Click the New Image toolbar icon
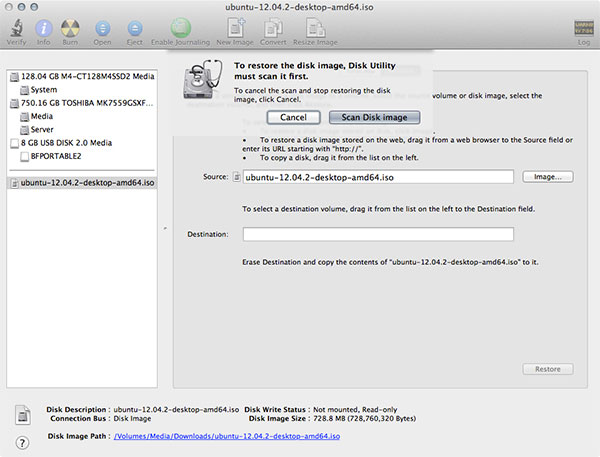Viewport: 600px width, 457px height. point(235,28)
